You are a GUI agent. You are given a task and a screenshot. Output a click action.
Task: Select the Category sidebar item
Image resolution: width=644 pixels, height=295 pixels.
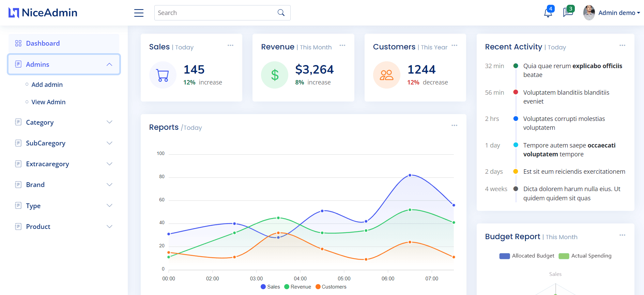pyautogui.click(x=64, y=122)
